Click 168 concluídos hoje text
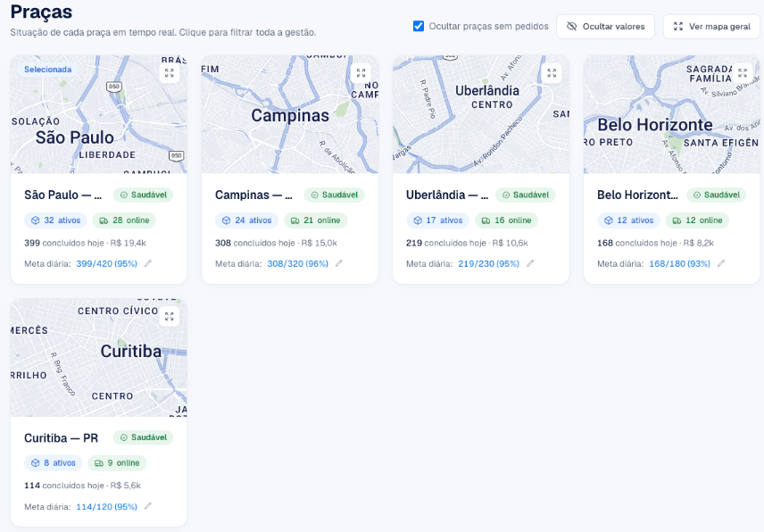This screenshot has height=532, width=764. coord(637,243)
